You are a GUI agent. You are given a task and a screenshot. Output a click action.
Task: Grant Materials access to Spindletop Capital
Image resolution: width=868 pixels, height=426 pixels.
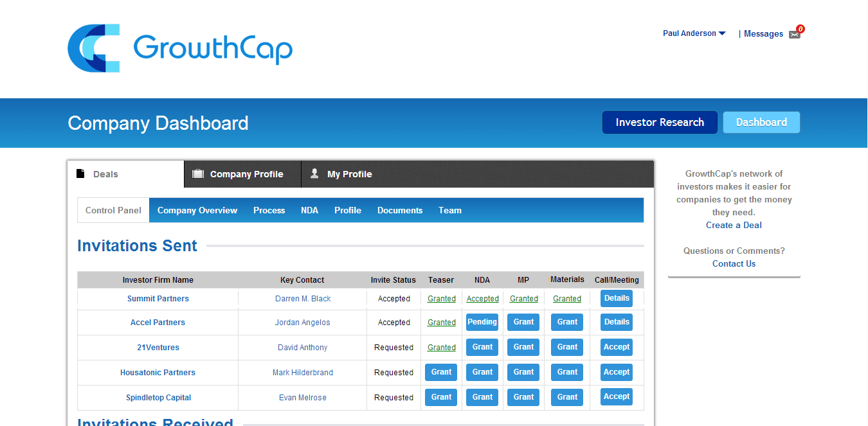[x=567, y=397]
